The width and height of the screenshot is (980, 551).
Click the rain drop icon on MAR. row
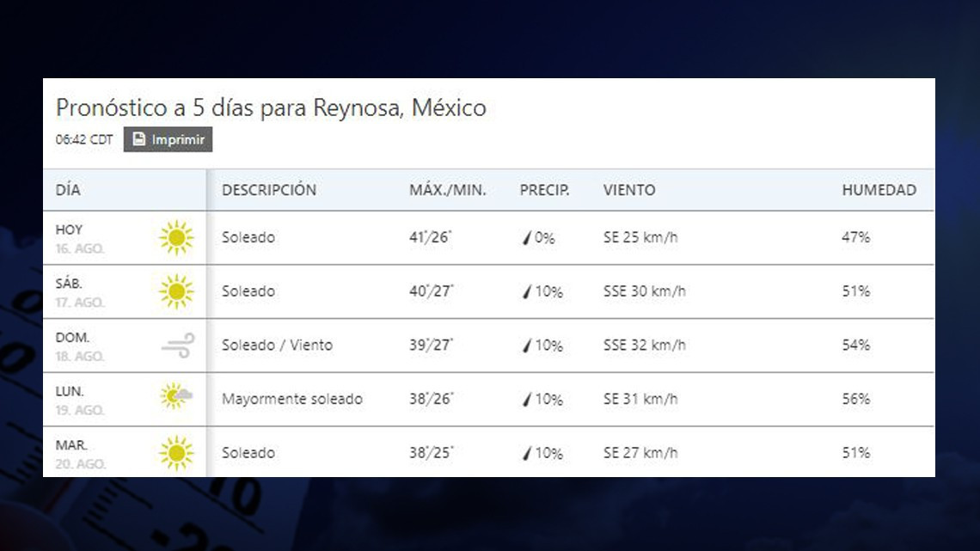[x=525, y=452]
